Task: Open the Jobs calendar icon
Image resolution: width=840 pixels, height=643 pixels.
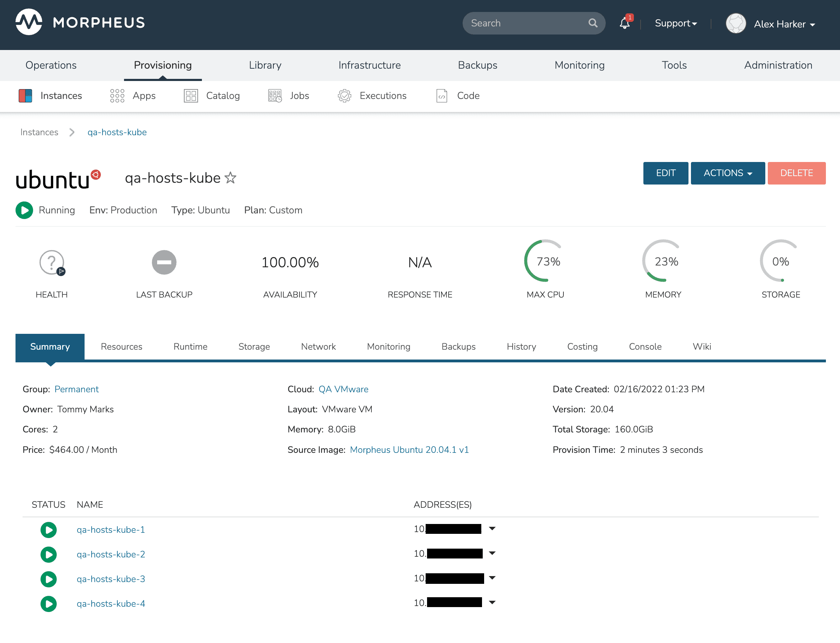Action: click(x=275, y=96)
